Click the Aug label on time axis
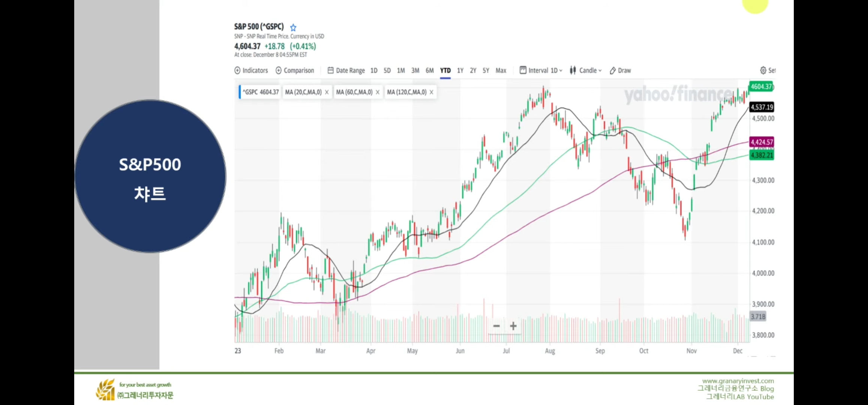 [x=550, y=351]
